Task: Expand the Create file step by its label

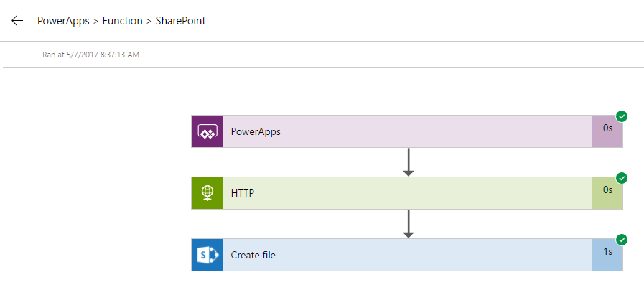Action: click(x=253, y=256)
